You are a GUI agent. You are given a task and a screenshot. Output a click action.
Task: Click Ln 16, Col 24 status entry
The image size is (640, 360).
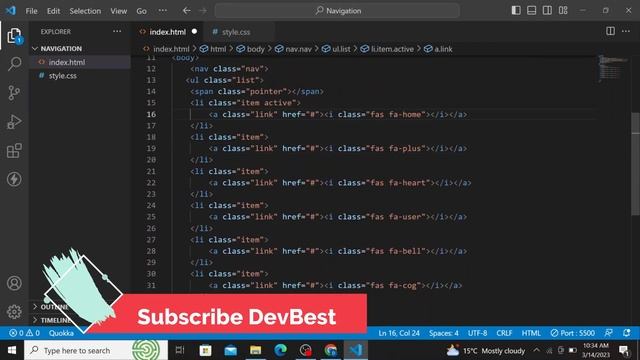pyautogui.click(x=399, y=333)
